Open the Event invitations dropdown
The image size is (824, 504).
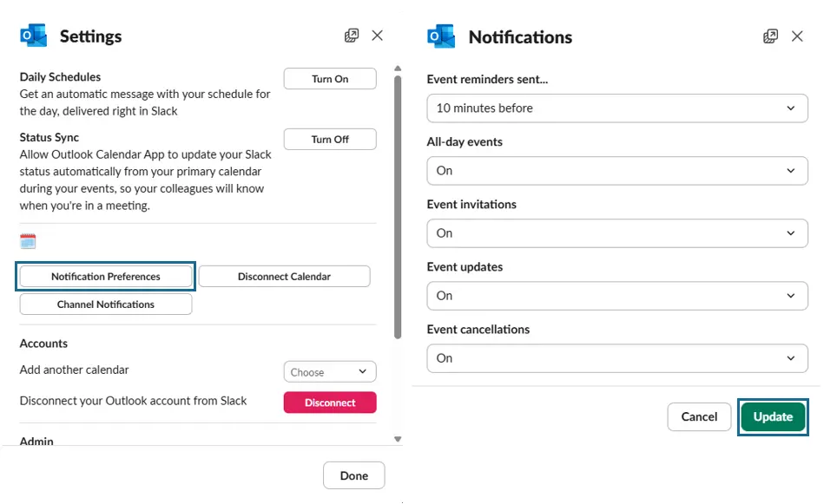tap(617, 233)
